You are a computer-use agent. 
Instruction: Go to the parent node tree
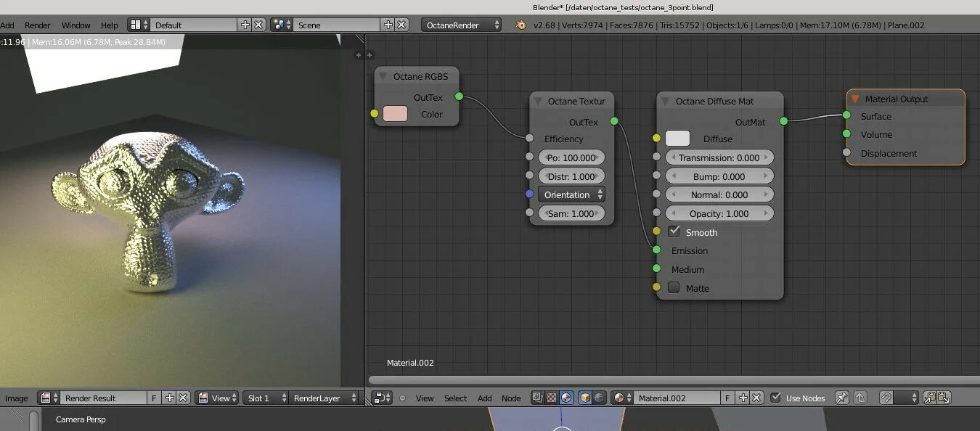[860, 398]
